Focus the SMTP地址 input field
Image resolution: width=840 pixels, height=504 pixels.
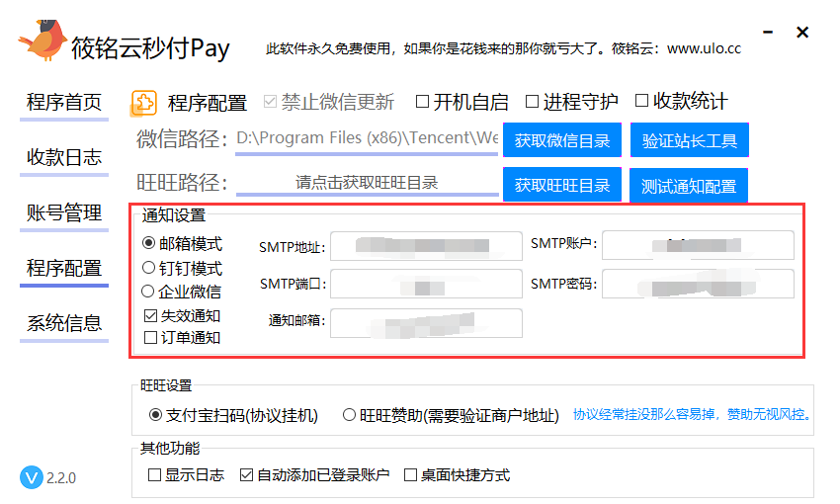click(426, 246)
